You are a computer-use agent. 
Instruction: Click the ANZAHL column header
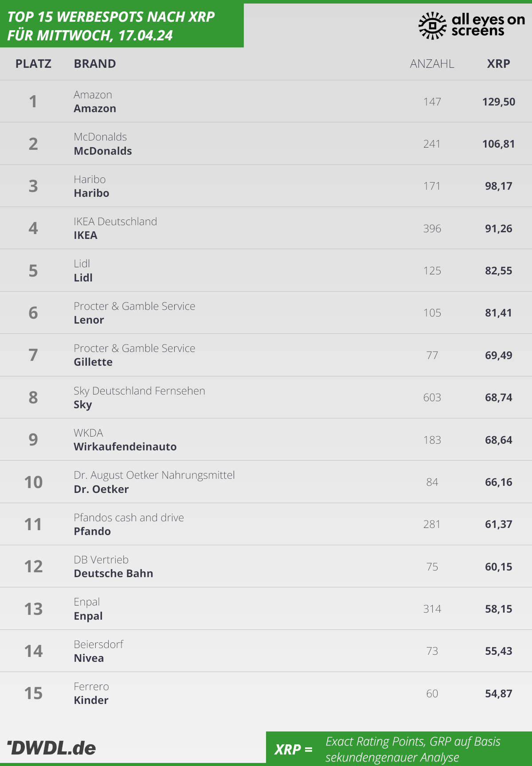(x=432, y=64)
